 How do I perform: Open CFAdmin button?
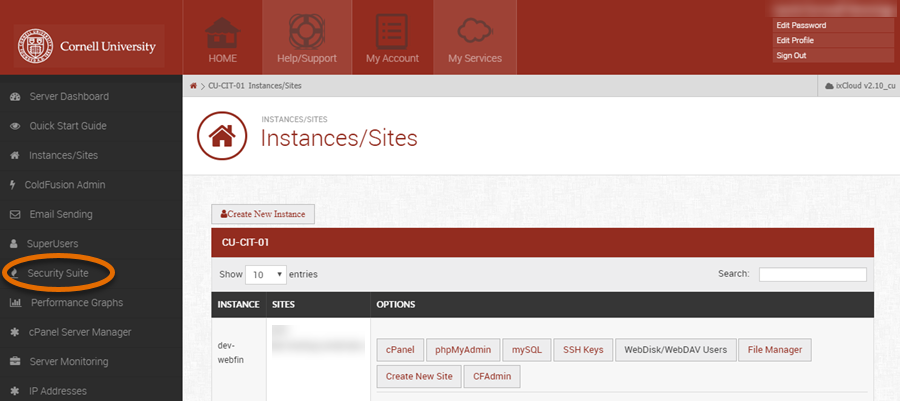point(492,376)
